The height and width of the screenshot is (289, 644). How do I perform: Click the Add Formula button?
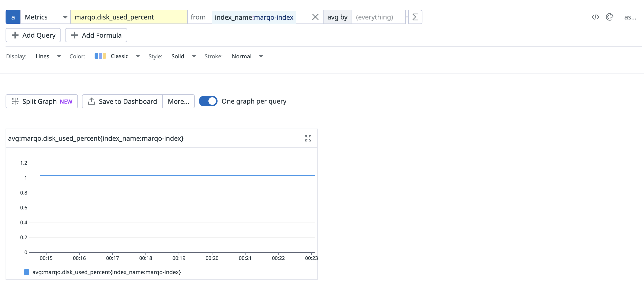96,35
